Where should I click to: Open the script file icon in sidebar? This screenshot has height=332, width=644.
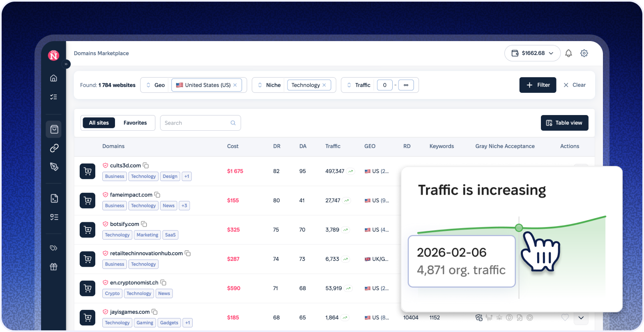click(54, 198)
